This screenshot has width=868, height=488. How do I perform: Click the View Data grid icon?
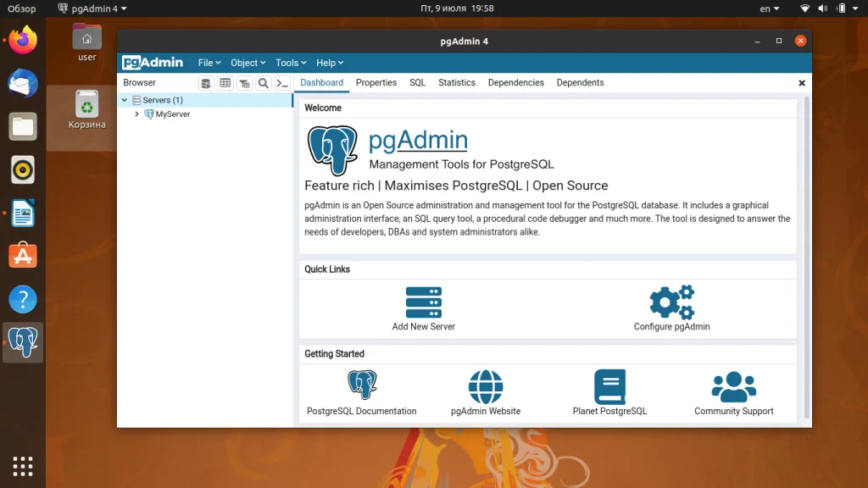(225, 83)
